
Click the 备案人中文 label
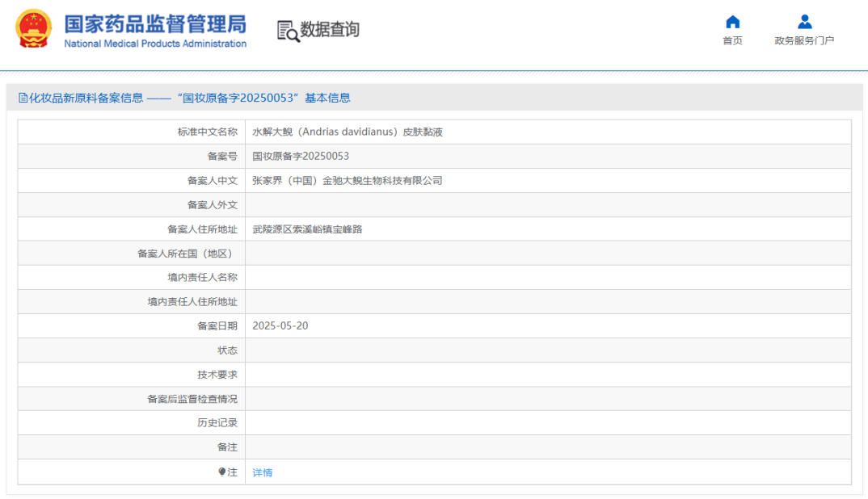(213, 180)
